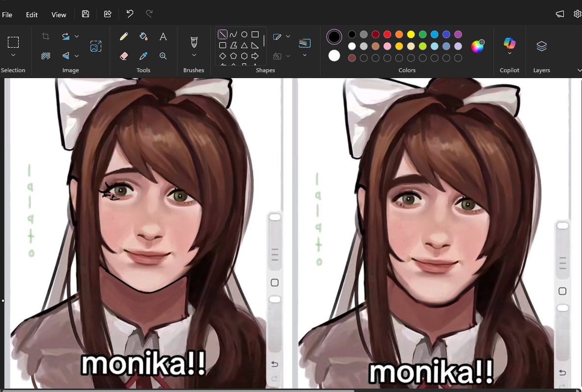Expand the Size dropdown chevron
582x392 pixels.
click(305, 55)
